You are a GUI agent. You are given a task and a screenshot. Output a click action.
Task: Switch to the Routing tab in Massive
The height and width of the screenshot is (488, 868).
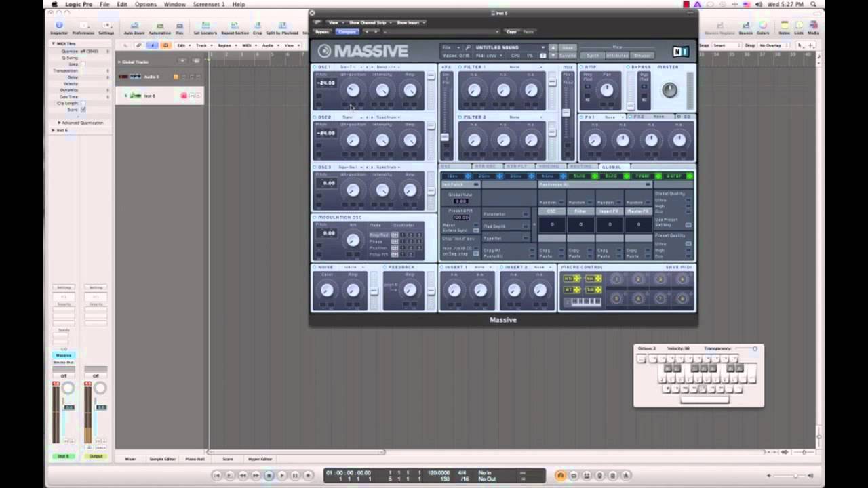tap(581, 167)
